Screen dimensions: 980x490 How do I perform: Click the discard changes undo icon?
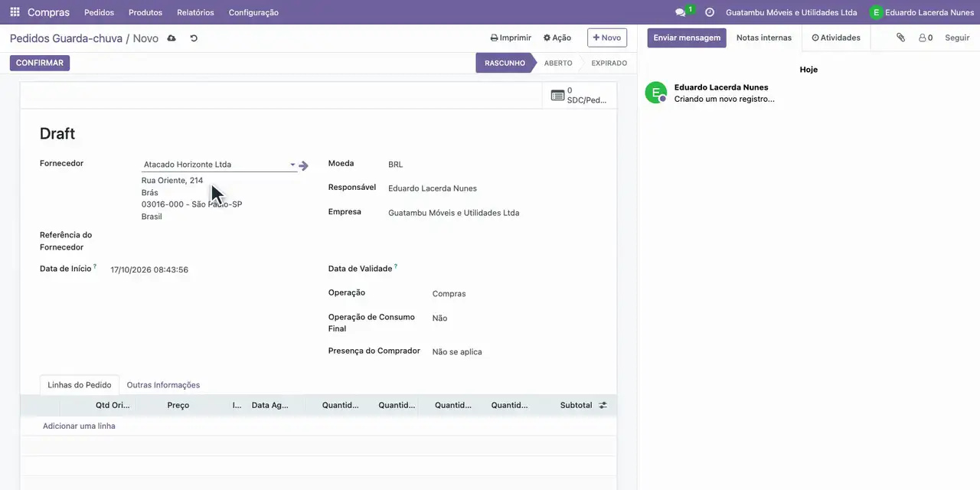coord(194,38)
